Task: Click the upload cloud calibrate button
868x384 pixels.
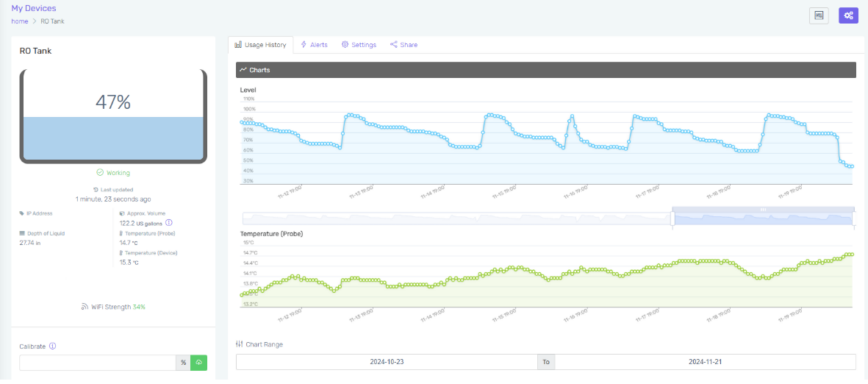Action: [x=198, y=363]
